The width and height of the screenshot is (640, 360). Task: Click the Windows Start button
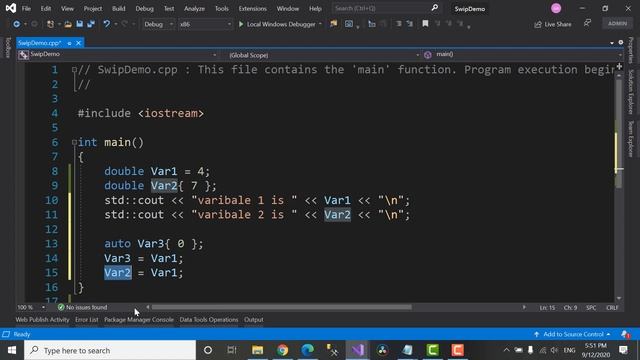point(12,350)
